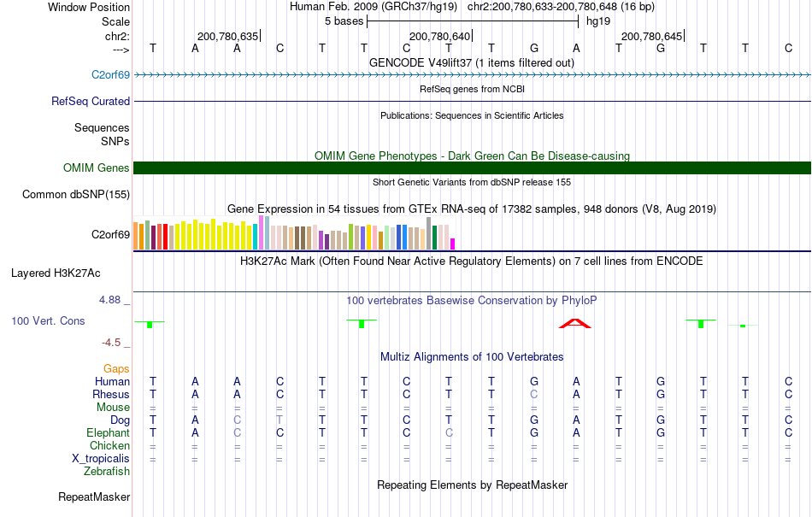Click the 200,780,645 coordinate label
Image resolution: width=812 pixels, height=517 pixels.
[x=651, y=36]
